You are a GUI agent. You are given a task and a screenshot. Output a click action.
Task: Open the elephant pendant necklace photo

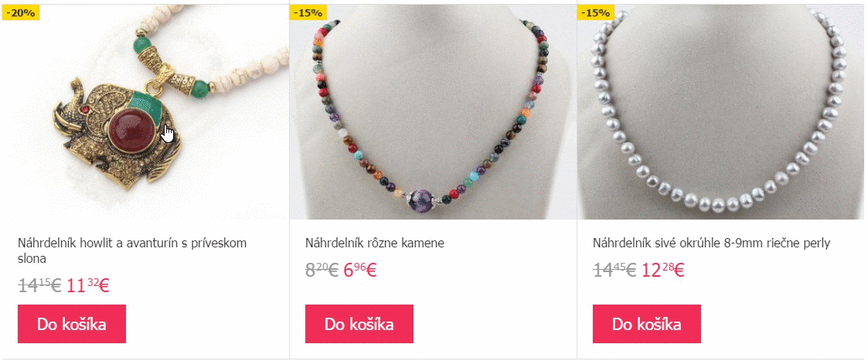point(145,112)
